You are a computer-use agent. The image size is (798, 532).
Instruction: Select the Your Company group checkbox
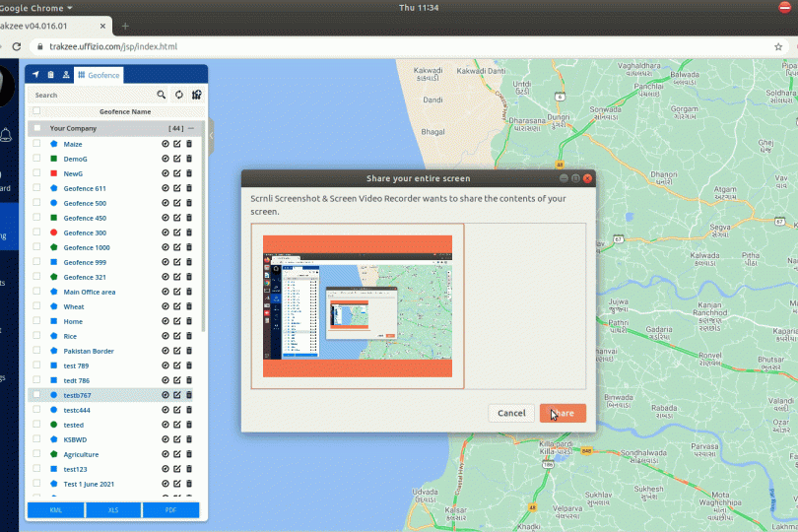point(37,128)
